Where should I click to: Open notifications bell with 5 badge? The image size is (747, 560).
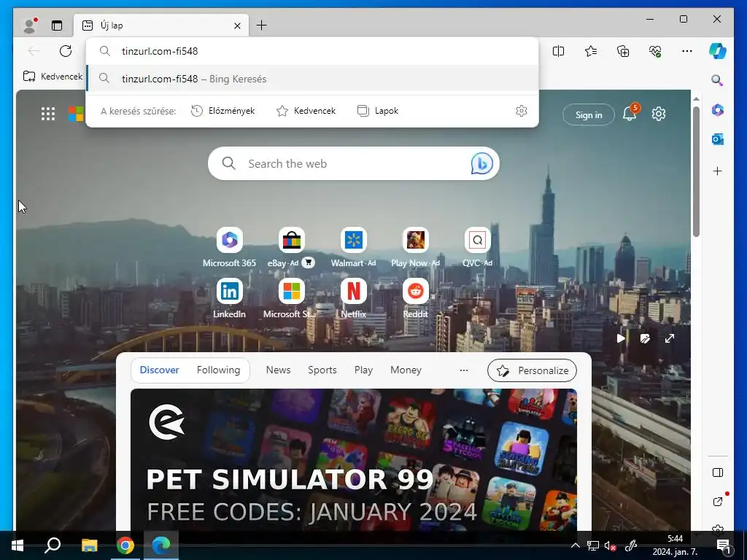point(630,113)
